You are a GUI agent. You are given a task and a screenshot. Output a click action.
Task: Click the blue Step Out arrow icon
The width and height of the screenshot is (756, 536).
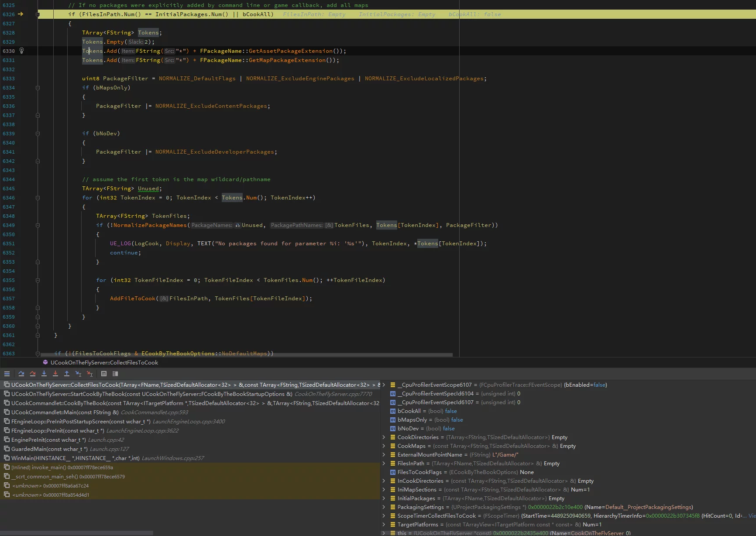67,374
